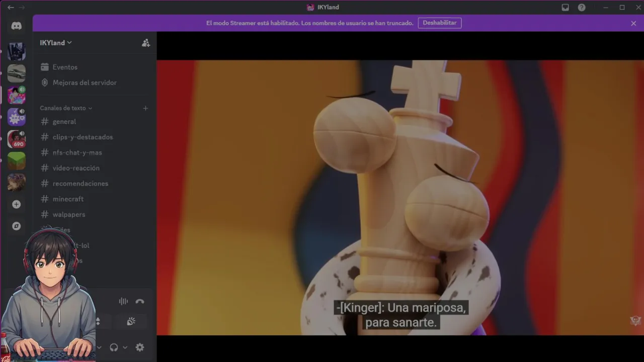Go back with the left arrow
Image resolution: width=644 pixels, height=362 pixels.
coord(11,7)
